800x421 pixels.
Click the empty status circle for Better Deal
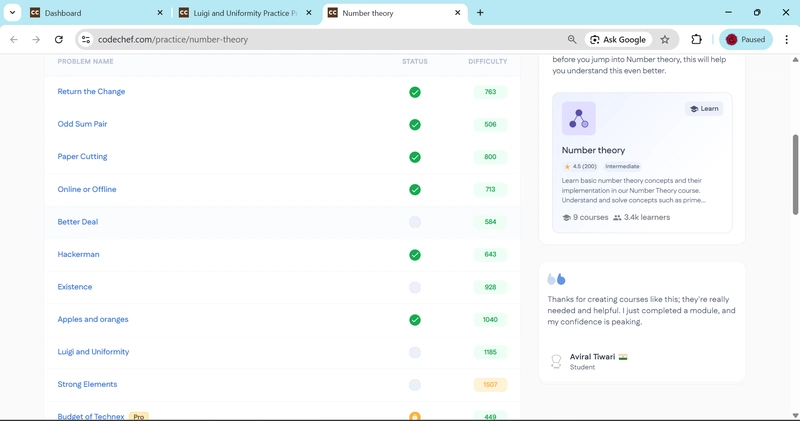(x=415, y=222)
